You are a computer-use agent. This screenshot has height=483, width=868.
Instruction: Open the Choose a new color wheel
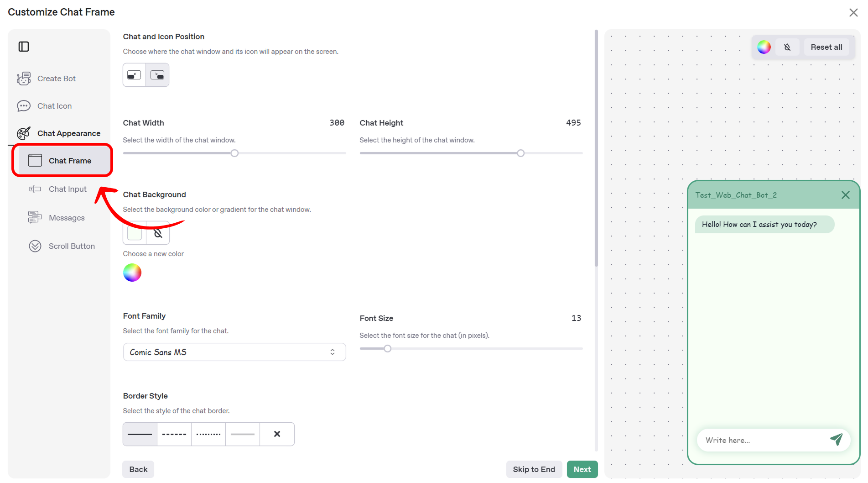(132, 273)
